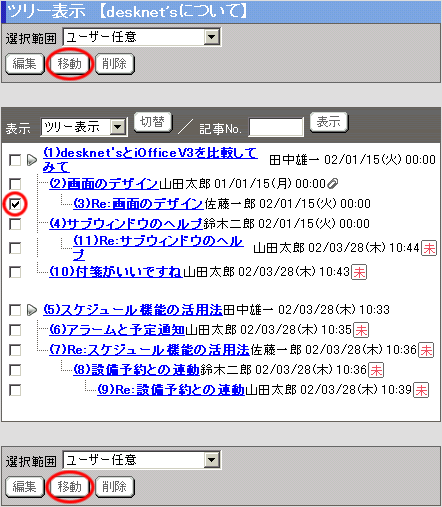Viewport: 442px width, 507px height.
Task: Click the top 移動 button
Action: pyautogui.click(x=69, y=63)
